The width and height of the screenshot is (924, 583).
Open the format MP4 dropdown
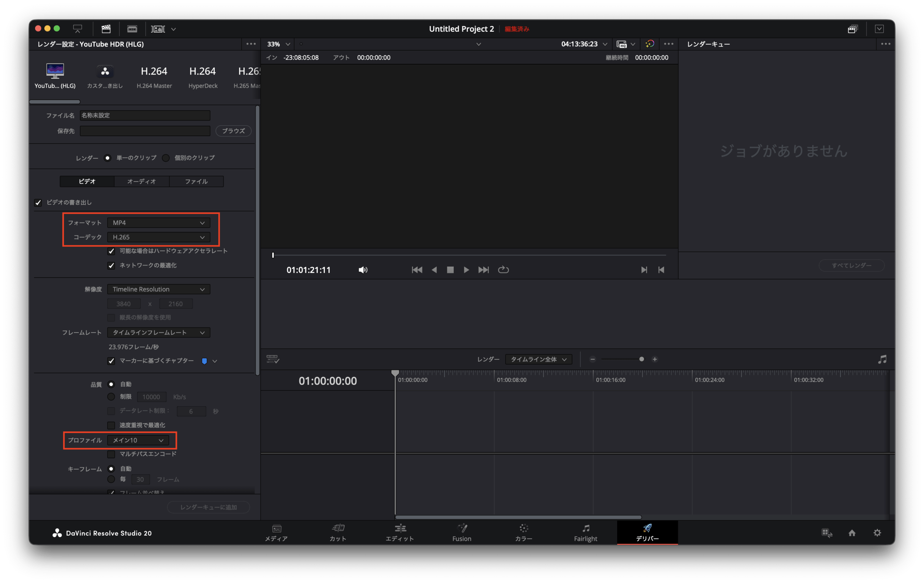click(158, 223)
